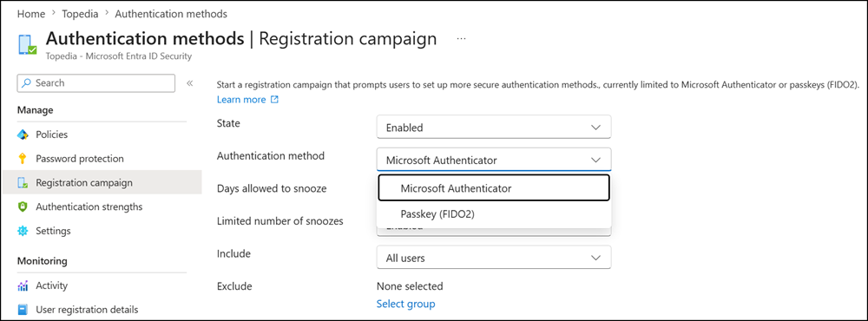The height and width of the screenshot is (321, 868).
Task: Click the Registration campaign icon in sidebar
Action: point(23,183)
